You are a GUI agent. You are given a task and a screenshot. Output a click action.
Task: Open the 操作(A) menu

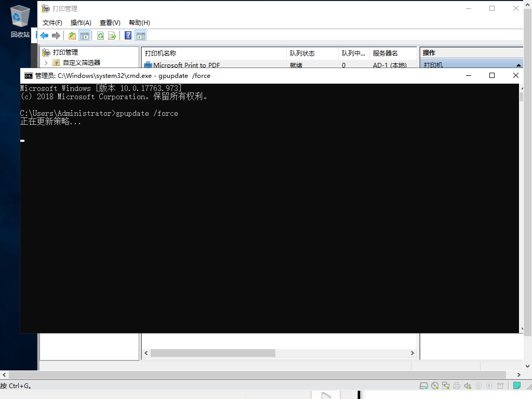(81, 23)
